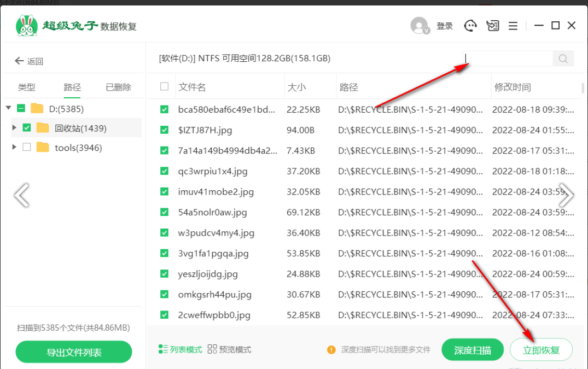Switch to the 路径 tab
Image resolution: width=588 pixels, height=369 pixels.
(x=72, y=87)
